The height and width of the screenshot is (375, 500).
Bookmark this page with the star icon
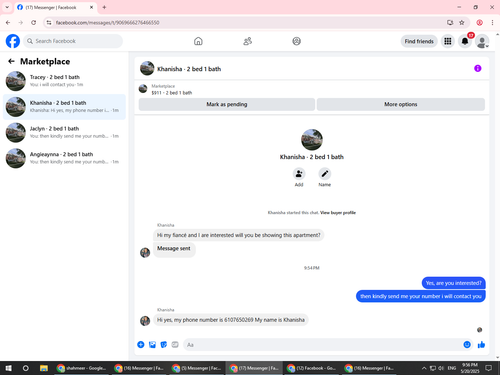pyautogui.click(x=462, y=22)
